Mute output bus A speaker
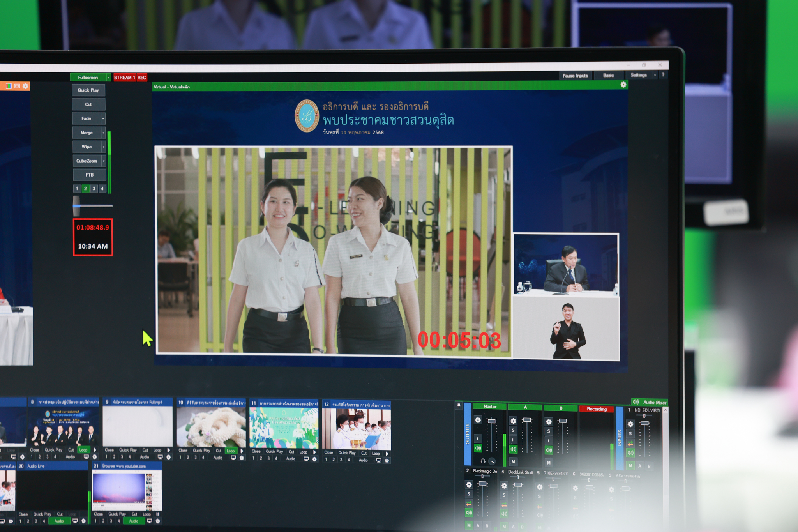This screenshot has width=798, height=532. click(513, 449)
